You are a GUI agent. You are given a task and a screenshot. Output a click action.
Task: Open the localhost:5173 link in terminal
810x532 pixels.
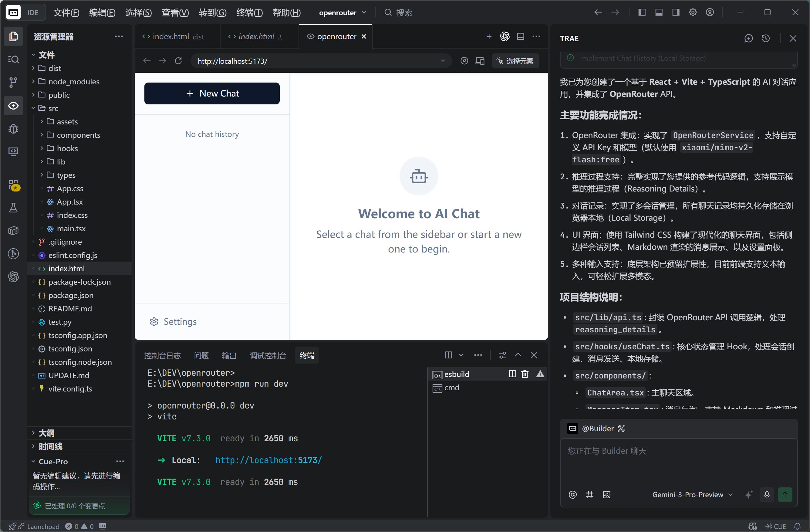[x=268, y=460]
